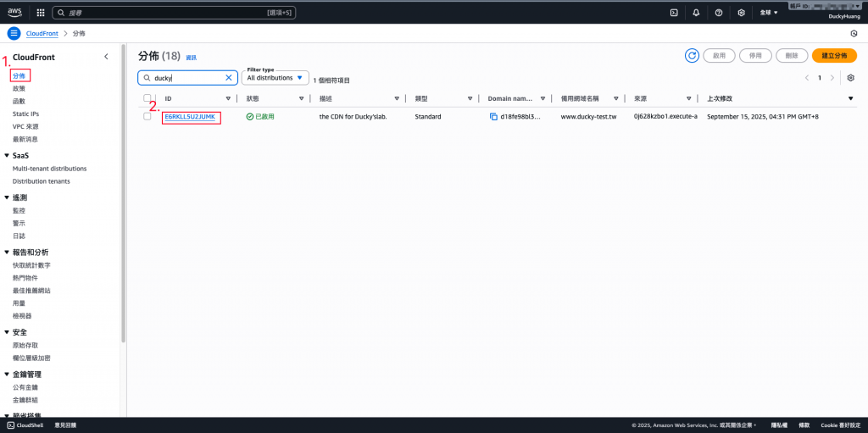The width and height of the screenshot is (868, 433).
Task: Collapse the 報告和分析 section
Action: pos(7,253)
